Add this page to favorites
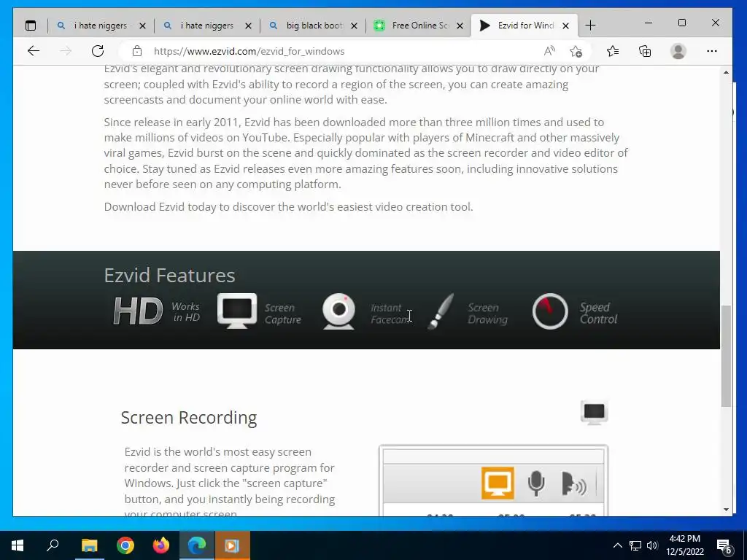This screenshot has height=560, width=747. [576, 51]
